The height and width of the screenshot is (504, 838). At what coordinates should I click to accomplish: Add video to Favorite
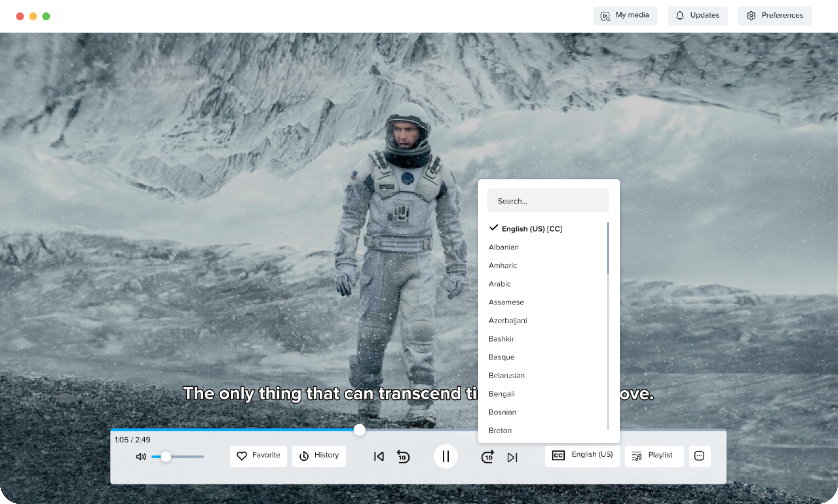(258, 456)
